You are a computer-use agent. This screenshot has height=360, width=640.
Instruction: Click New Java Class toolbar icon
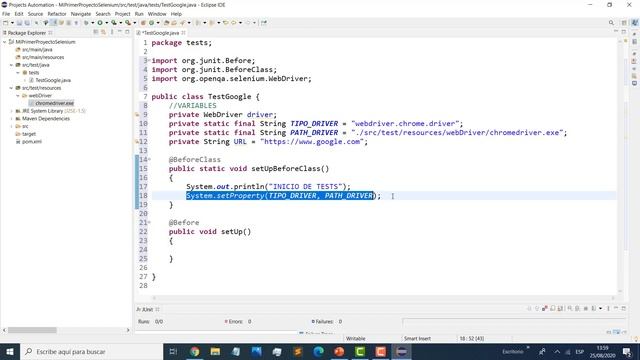point(151,23)
